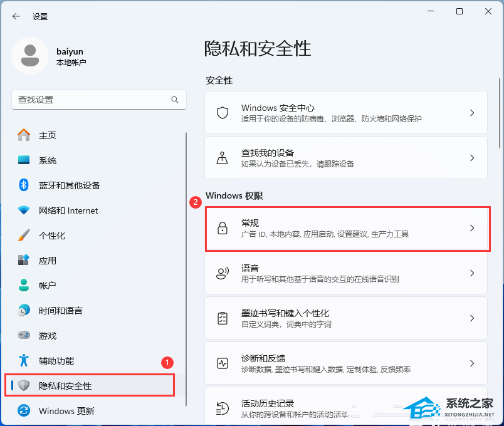The height and width of the screenshot is (426, 504).
Task: Click the Windows 更新 sync icon
Action: click(24, 410)
